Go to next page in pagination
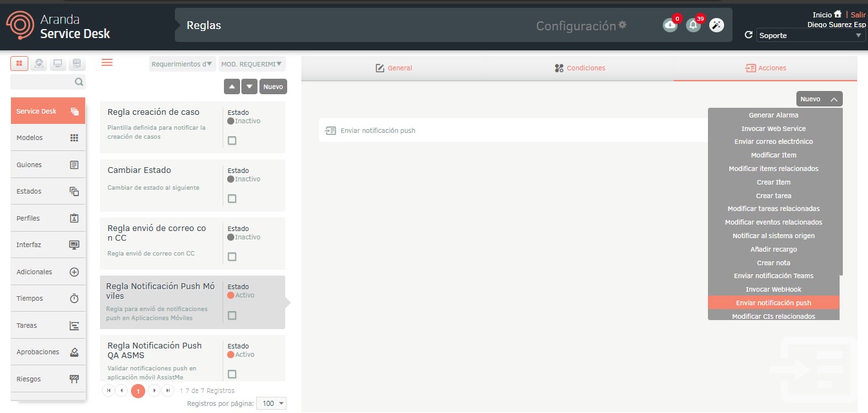The width and height of the screenshot is (868, 413). coord(154,390)
